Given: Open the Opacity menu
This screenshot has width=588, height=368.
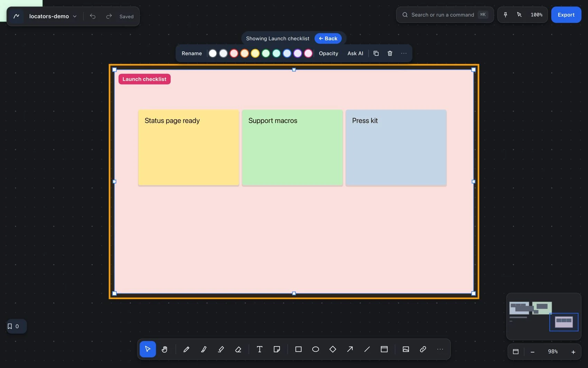Looking at the screenshot, I should [x=328, y=53].
